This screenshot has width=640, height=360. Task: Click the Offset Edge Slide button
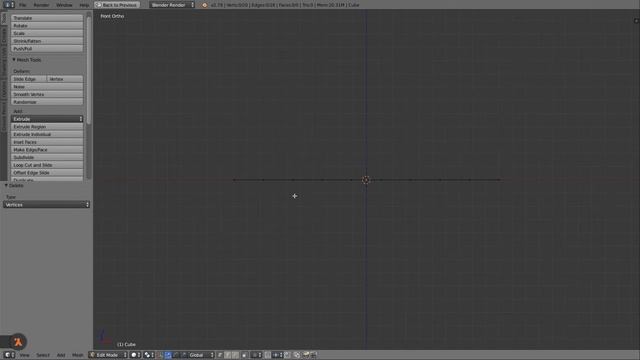tap(47, 173)
